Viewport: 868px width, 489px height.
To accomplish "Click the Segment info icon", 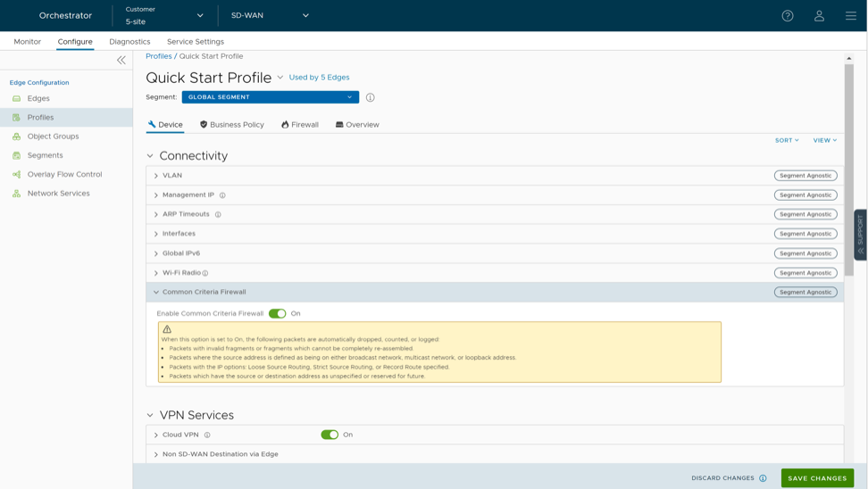I will pyautogui.click(x=371, y=97).
